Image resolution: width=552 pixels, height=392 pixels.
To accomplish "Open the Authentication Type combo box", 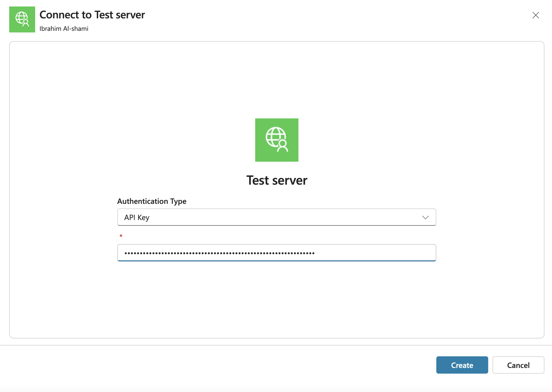I will [x=276, y=217].
